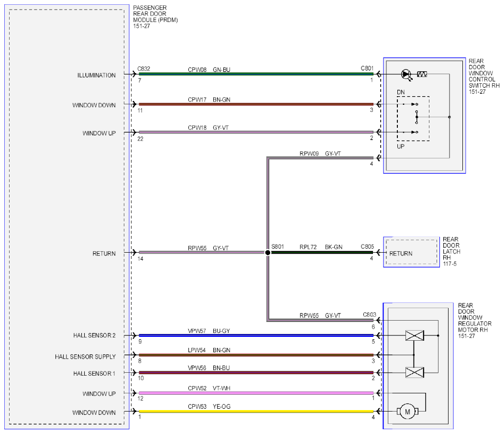The height and width of the screenshot is (434, 504).
Task: Click the BN-BU wire color code
Action: (x=221, y=367)
